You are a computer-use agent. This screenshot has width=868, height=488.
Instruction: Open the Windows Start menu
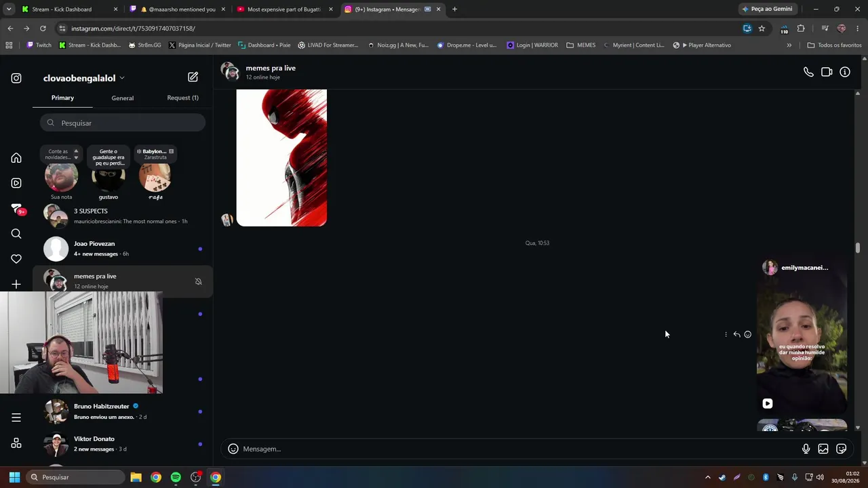tap(14, 477)
